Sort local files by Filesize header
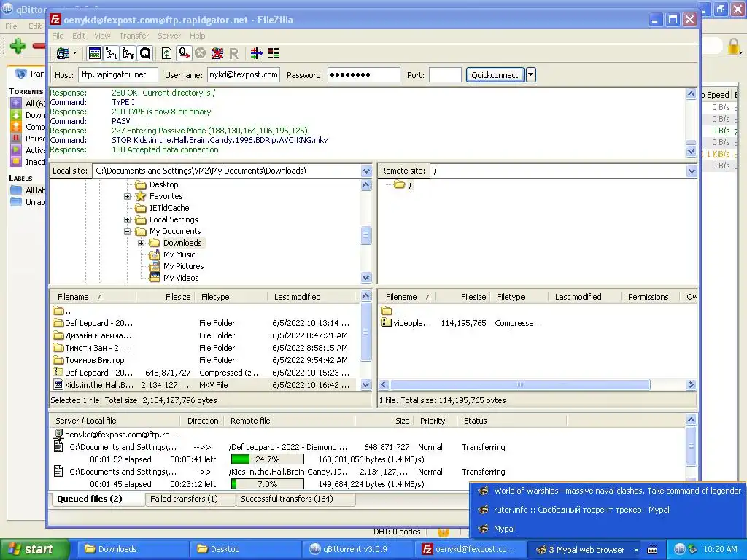Viewport: 747px width, 560px height. (165, 297)
